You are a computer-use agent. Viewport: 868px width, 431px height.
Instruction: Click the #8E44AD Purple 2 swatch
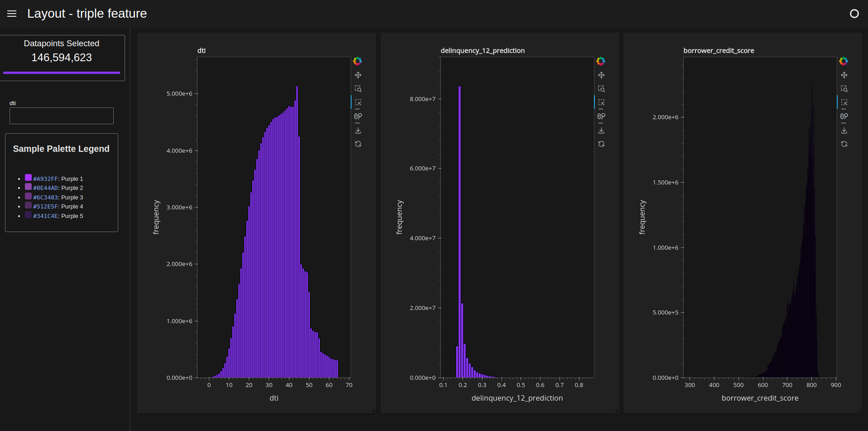[x=28, y=187]
